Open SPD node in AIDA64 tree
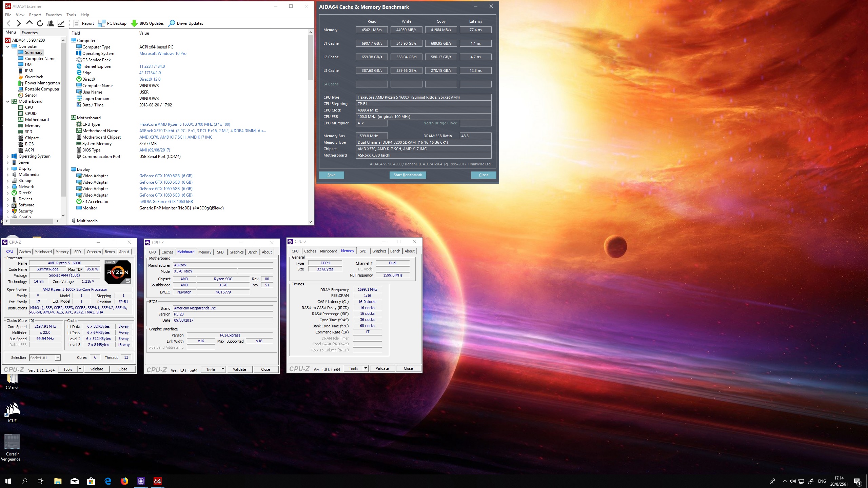The width and height of the screenshot is (868, 488). pyautogui.click(x=28, y=132)
